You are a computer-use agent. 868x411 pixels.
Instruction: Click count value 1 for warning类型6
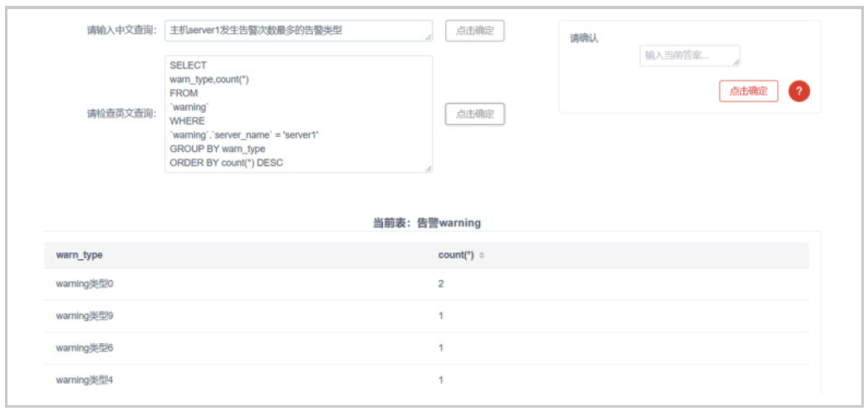click(440, 348)
